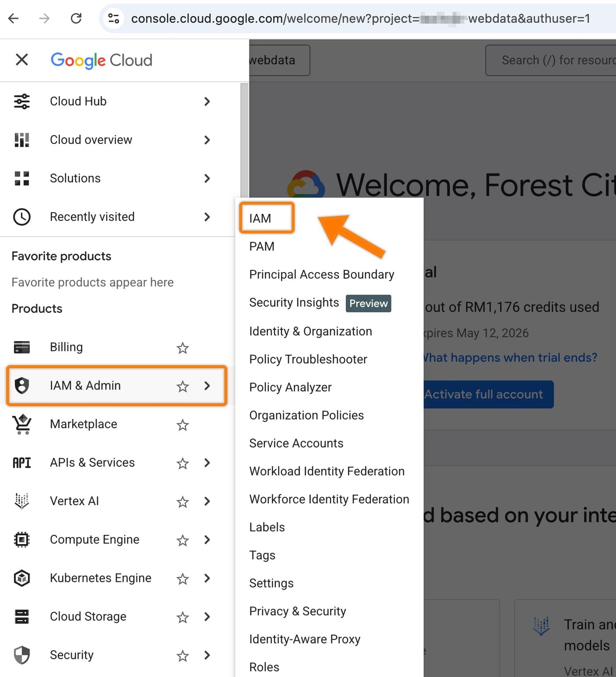
Task: Click the Cloud Storage icon
Action: pyautogui.click(x=22, y=617)
